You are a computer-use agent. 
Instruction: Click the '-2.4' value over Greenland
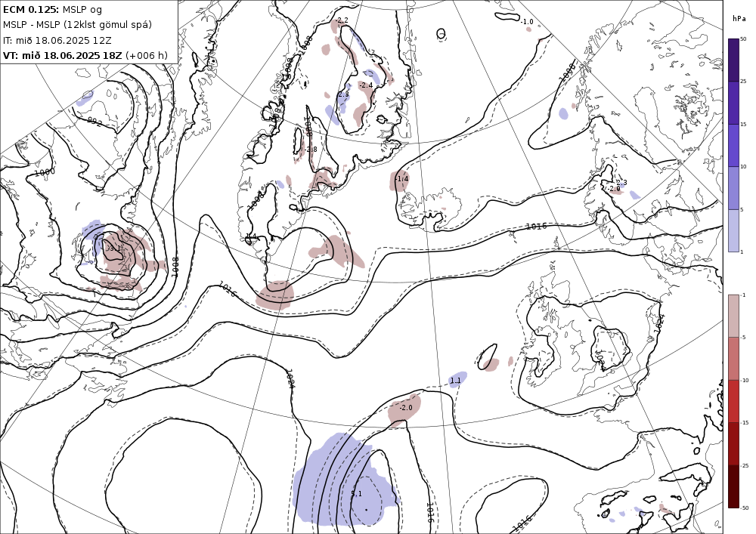point(366,85)
